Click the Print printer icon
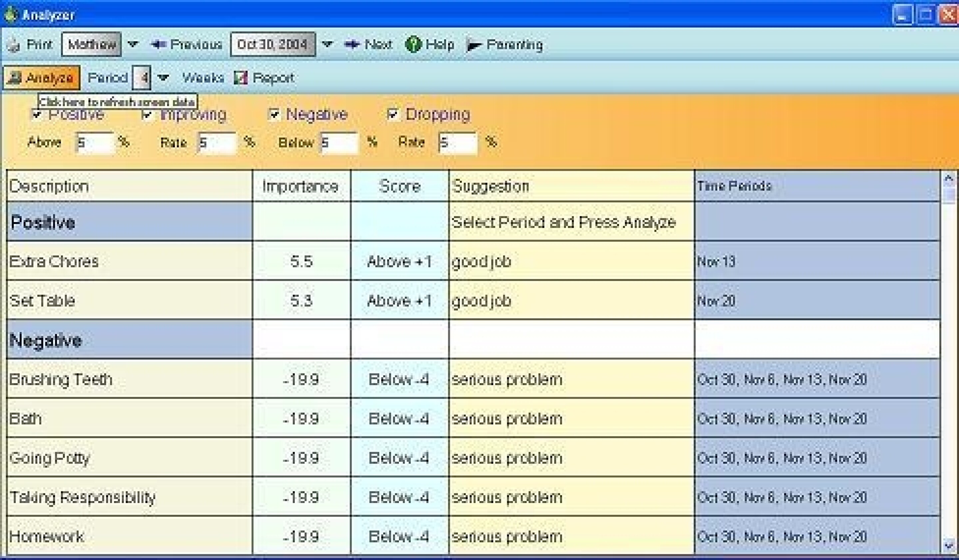The height and width of the screenshot is (560, 959). (14, 45)
